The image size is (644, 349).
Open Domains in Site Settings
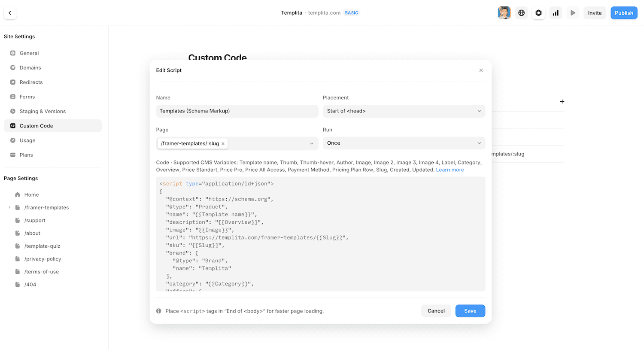point(30,67)
